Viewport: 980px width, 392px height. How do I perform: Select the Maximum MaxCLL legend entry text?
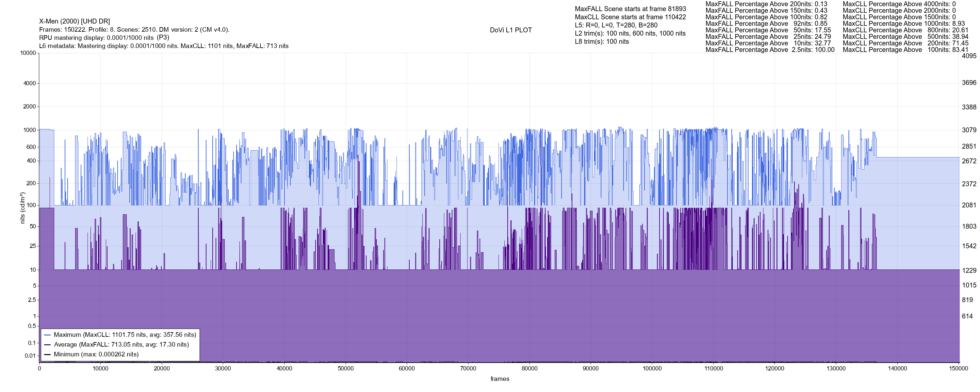pos(125,335)
